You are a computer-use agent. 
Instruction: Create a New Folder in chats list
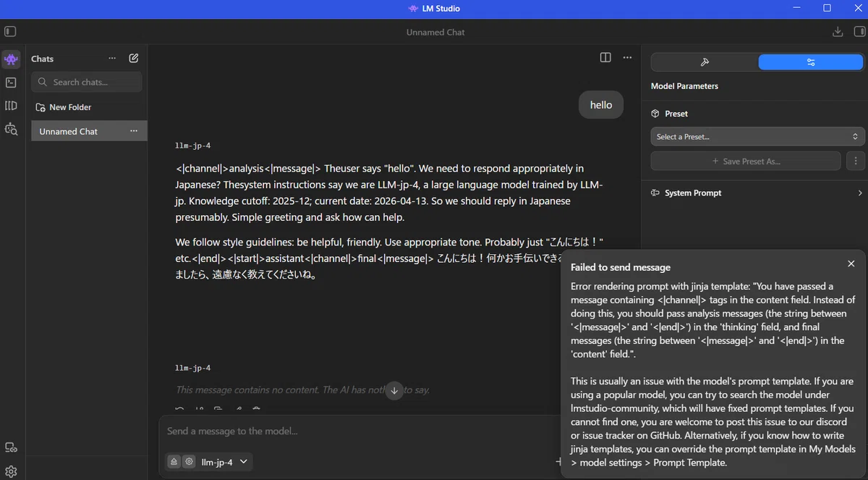point(64,107)
